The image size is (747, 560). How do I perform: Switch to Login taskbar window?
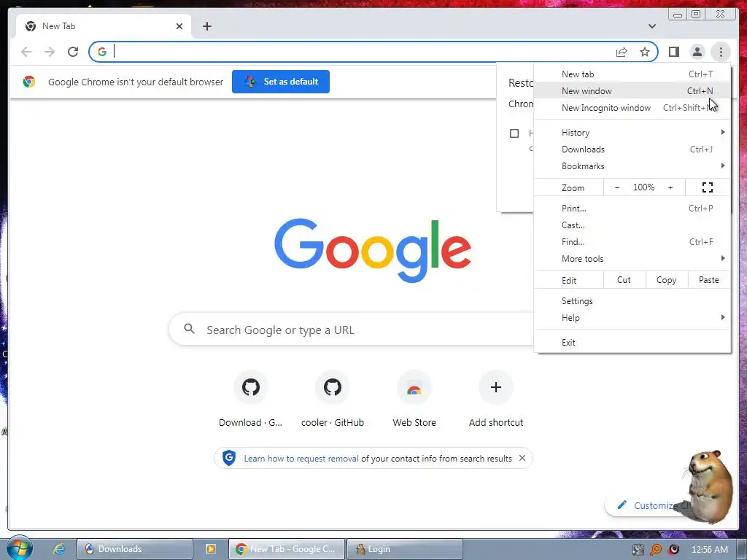pyautogui.click(x=404, y=549)
